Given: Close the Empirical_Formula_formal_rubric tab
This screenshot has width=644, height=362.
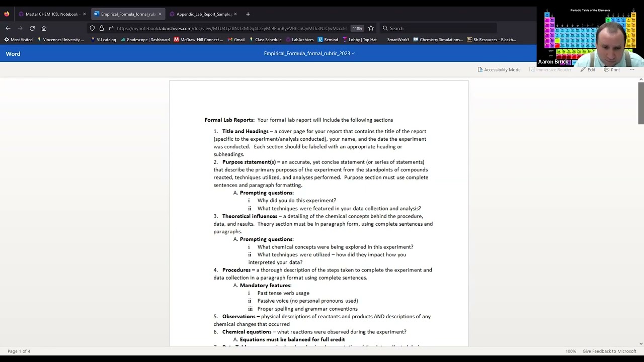Looking at the screenshot, I should tap(160, 14).
